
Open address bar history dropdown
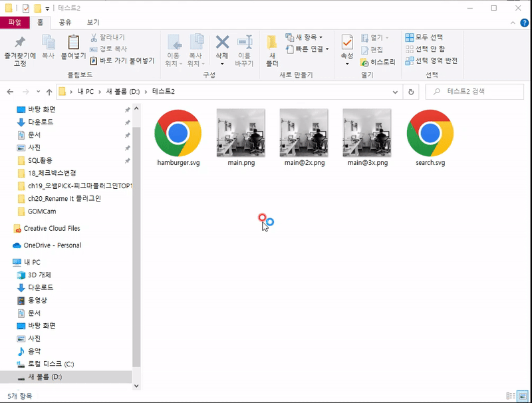click(395, 92)
